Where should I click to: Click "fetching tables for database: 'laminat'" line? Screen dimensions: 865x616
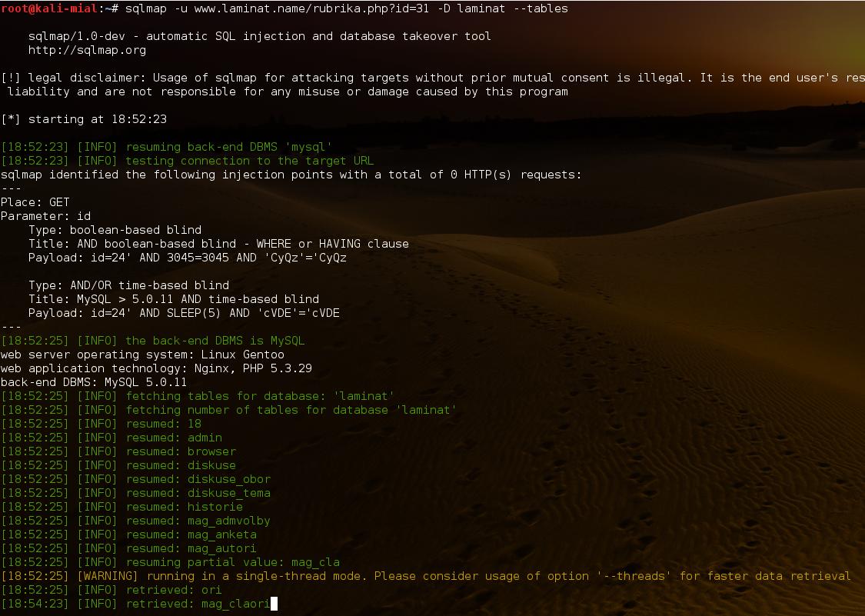(198, 396)
